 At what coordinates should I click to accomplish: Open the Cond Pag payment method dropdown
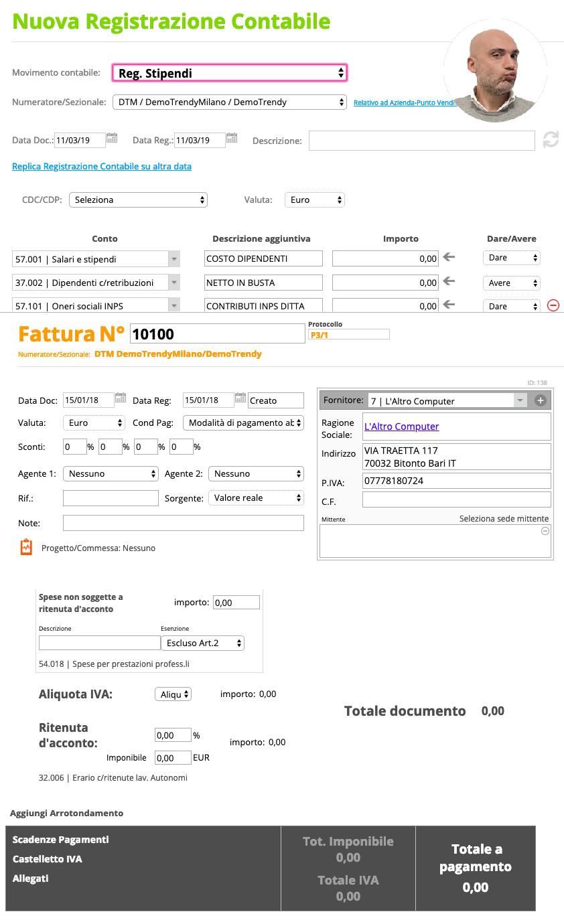(x=243, y=422)
